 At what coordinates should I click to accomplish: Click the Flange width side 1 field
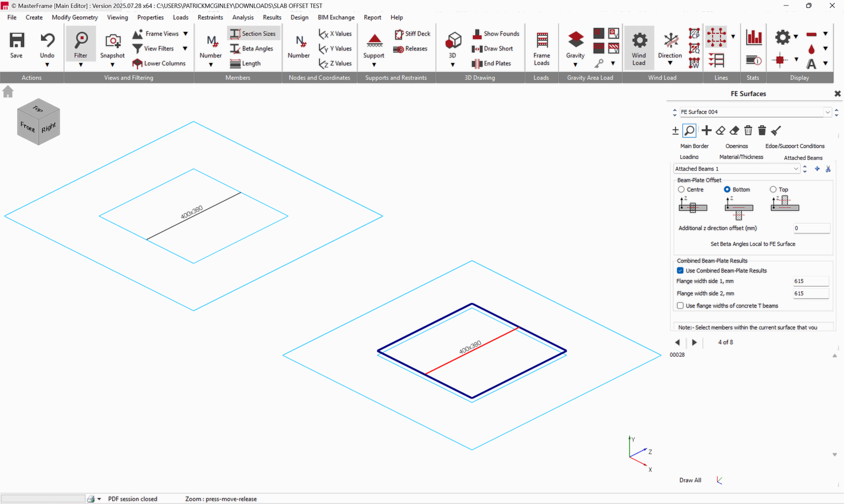[811, 281]
